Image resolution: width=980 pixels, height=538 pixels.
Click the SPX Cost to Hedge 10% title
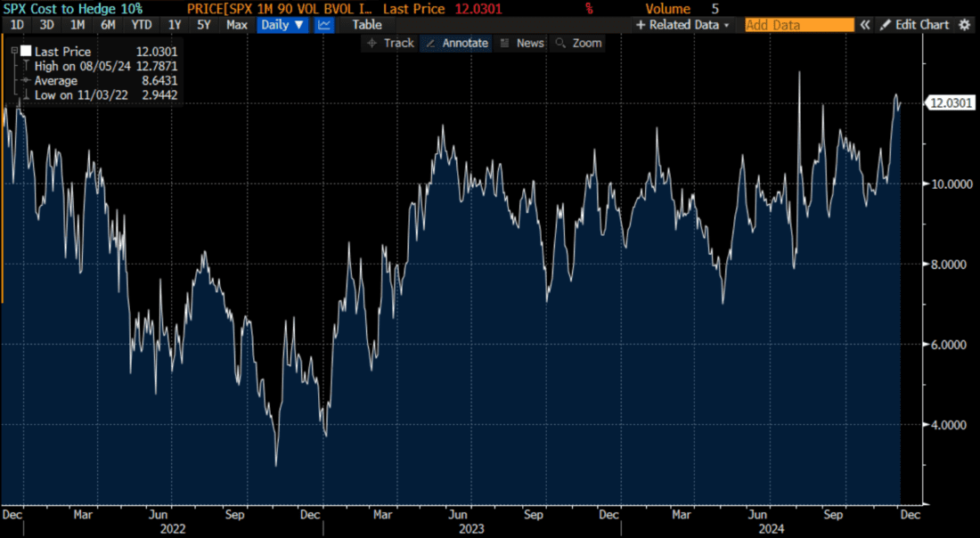point(73,9)
